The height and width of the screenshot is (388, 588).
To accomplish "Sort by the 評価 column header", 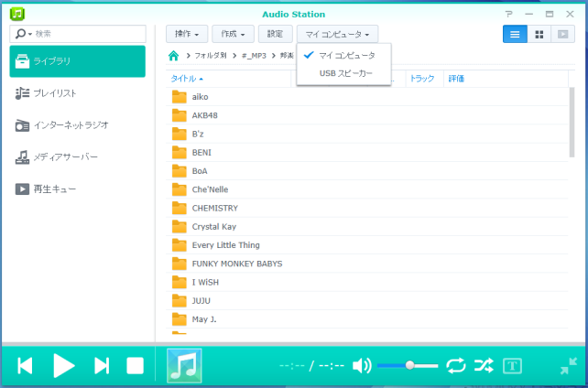I will [x=506, y=79].
